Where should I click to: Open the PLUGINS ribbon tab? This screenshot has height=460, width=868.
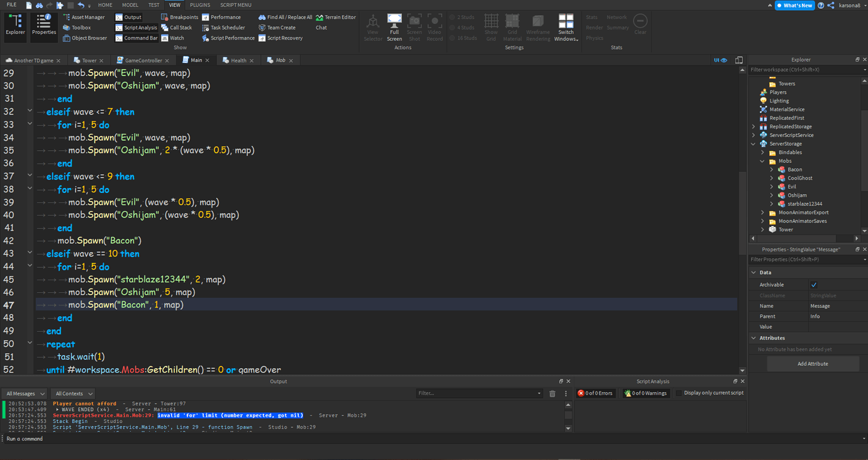click(200, 5)
